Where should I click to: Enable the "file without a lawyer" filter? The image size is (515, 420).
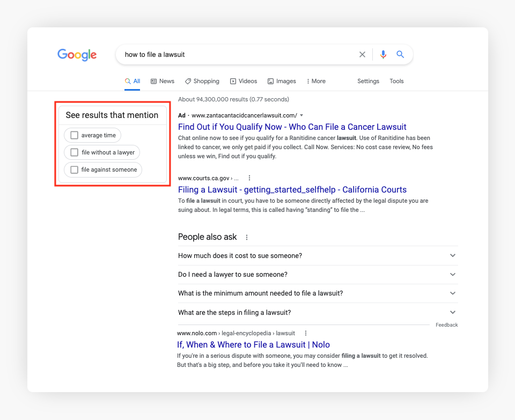(x=75, y=152)
